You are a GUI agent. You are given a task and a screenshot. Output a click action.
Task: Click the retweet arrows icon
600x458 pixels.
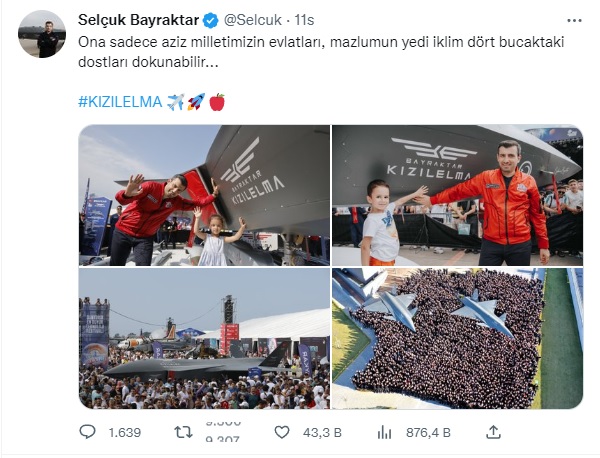183,432
